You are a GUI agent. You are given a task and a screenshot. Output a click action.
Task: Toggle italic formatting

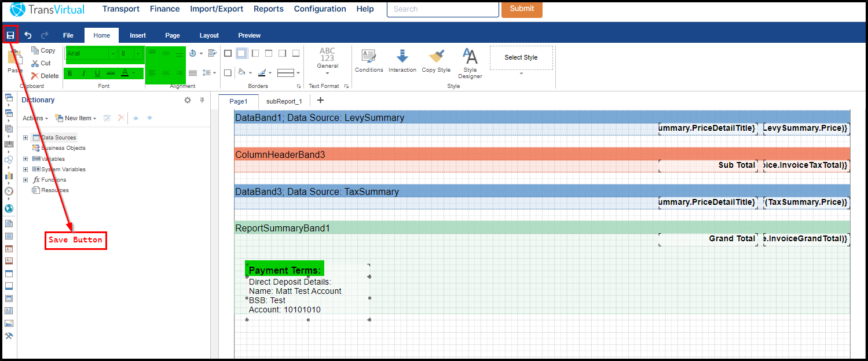83,73
